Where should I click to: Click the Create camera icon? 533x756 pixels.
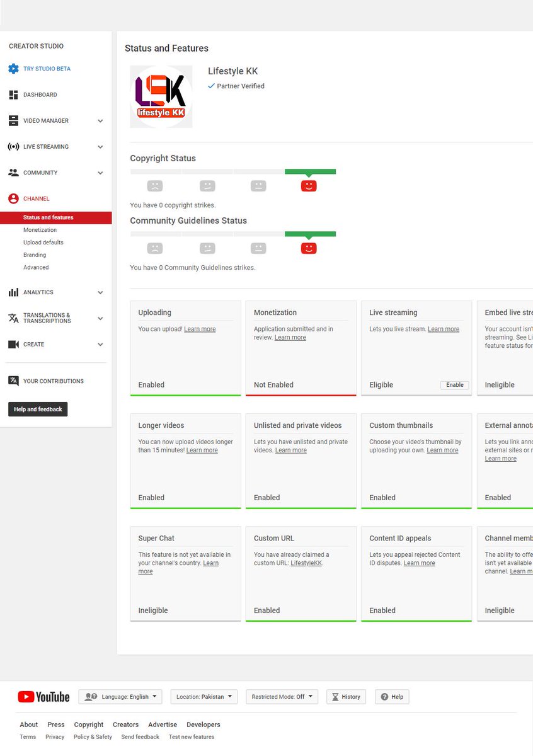point(13,345)
